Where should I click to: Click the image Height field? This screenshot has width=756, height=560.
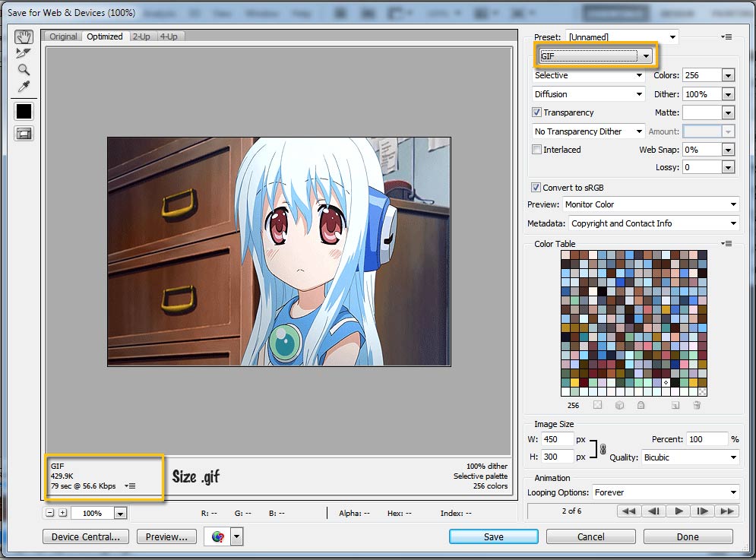point(558,457)
